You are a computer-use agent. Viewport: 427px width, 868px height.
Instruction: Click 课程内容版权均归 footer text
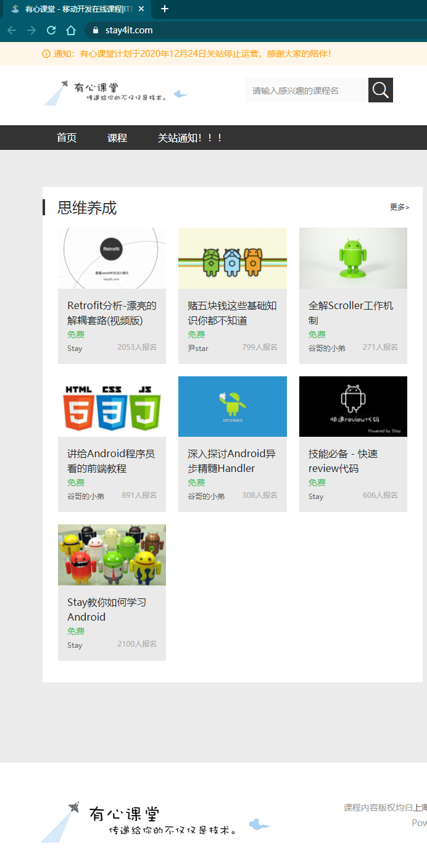tap(378, 808)
